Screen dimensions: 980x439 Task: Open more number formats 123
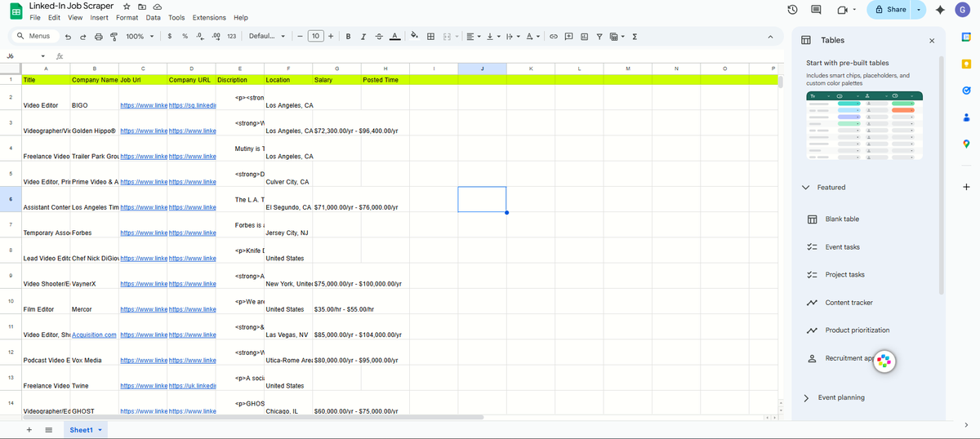click(x=231, y=37)
